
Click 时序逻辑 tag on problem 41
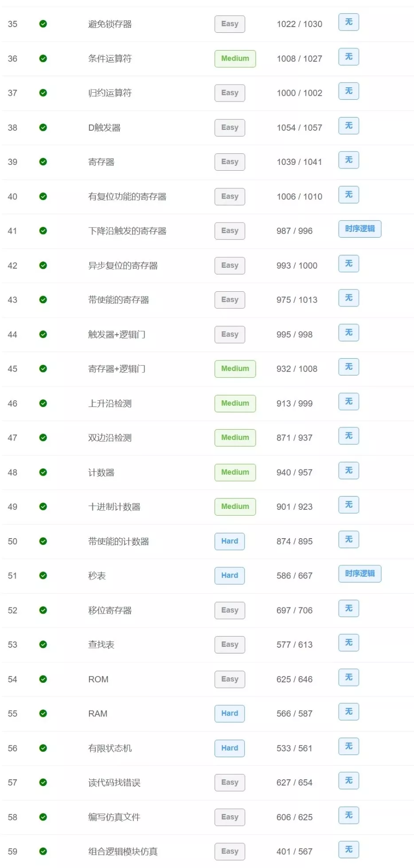click(x=360, y=229)
